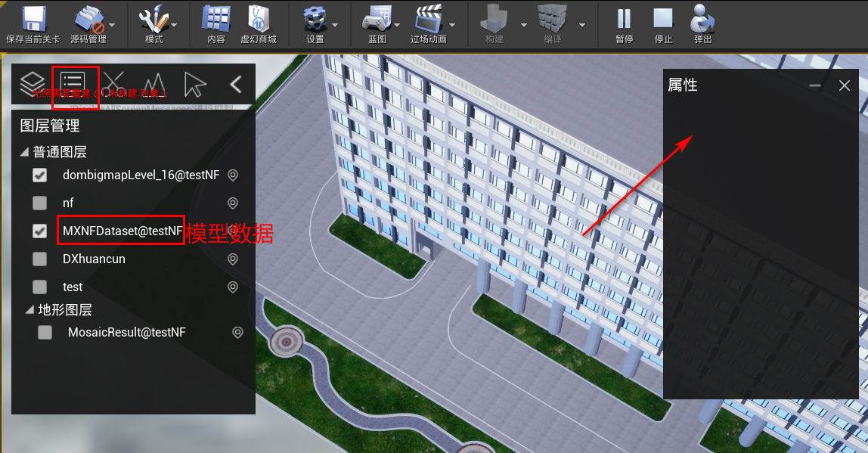Open the stacked layers icon in panel toolbar
Image resolution: width=868 pixels, height=453 pixels.
coord(32,84)
